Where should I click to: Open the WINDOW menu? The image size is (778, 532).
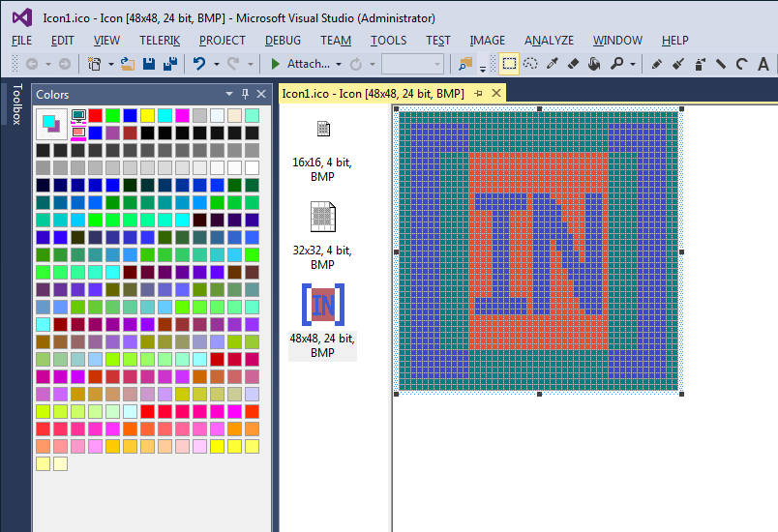point(617,41)
